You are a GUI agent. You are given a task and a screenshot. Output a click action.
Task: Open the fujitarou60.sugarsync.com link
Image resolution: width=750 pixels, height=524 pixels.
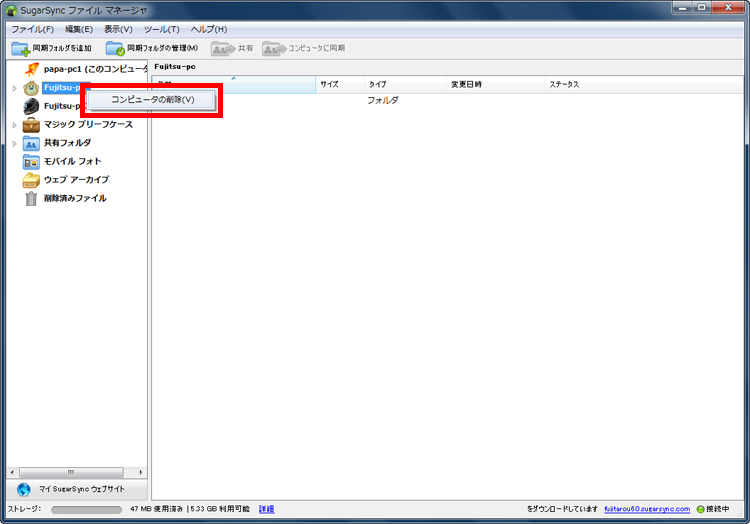click(647, 509)
